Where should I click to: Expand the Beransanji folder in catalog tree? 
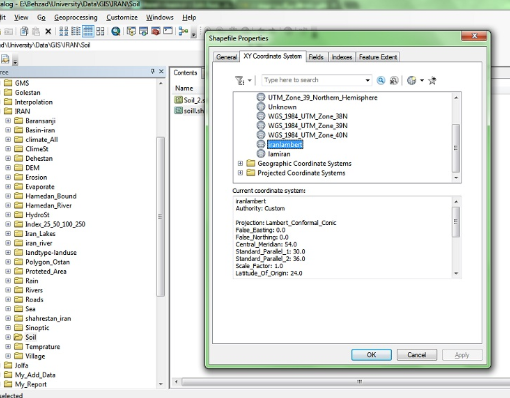tap(8, 121)
